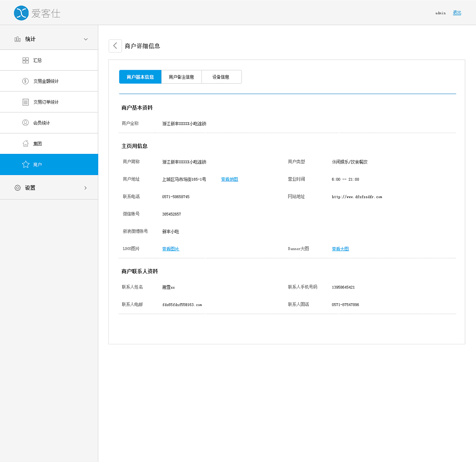
Task: Open the 设备信息 tab
Action: coord(221,77)
